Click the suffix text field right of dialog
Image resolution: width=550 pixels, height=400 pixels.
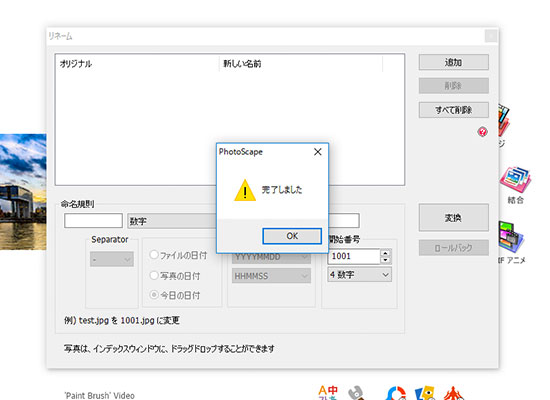point(344,221)
